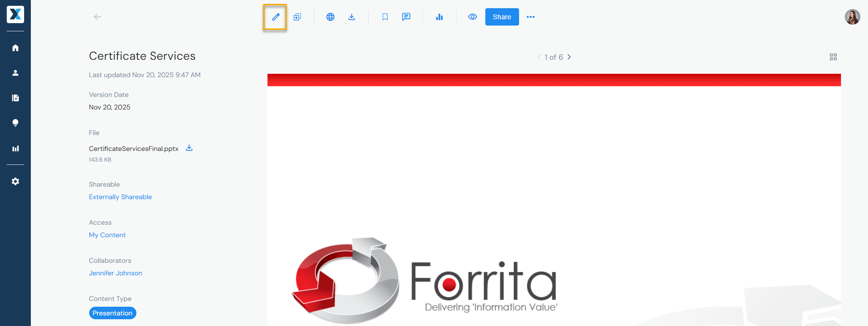Viewport: 868px width, 326px height.
Task: Click the CertificateServicesFinal.pptx file name
Action: click(x=134, y=149)
